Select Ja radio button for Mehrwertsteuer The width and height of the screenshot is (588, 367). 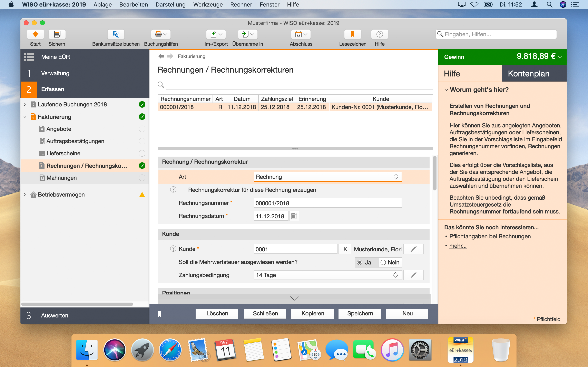(360, 262)
